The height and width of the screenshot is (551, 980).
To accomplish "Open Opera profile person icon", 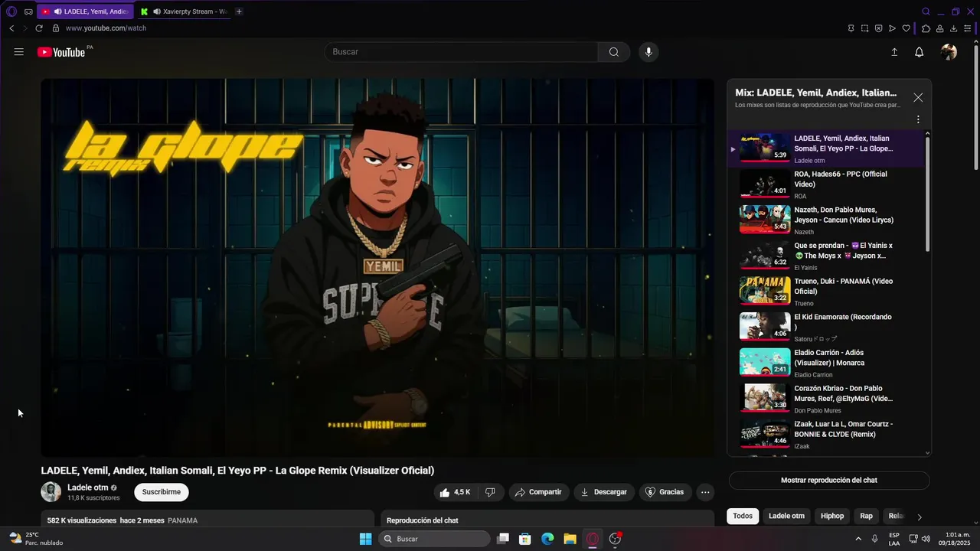I will [x=939, y=28].
